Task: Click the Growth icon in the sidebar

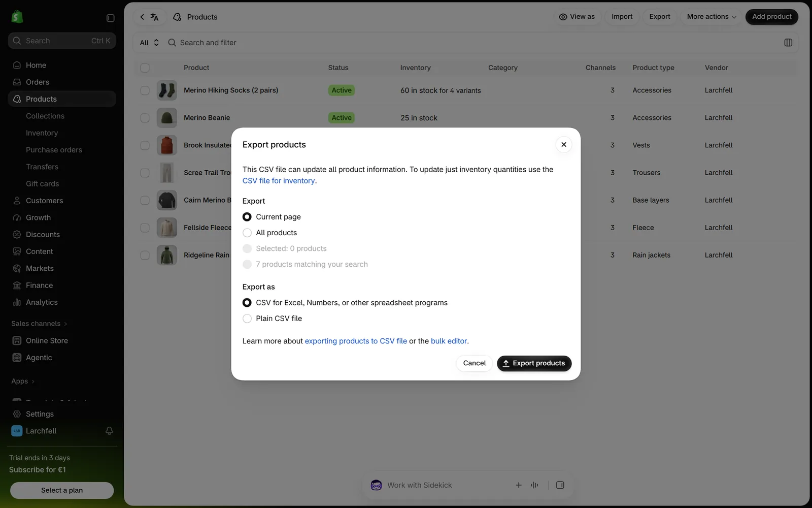Action: pyautogui.click(x=17, y=217)
